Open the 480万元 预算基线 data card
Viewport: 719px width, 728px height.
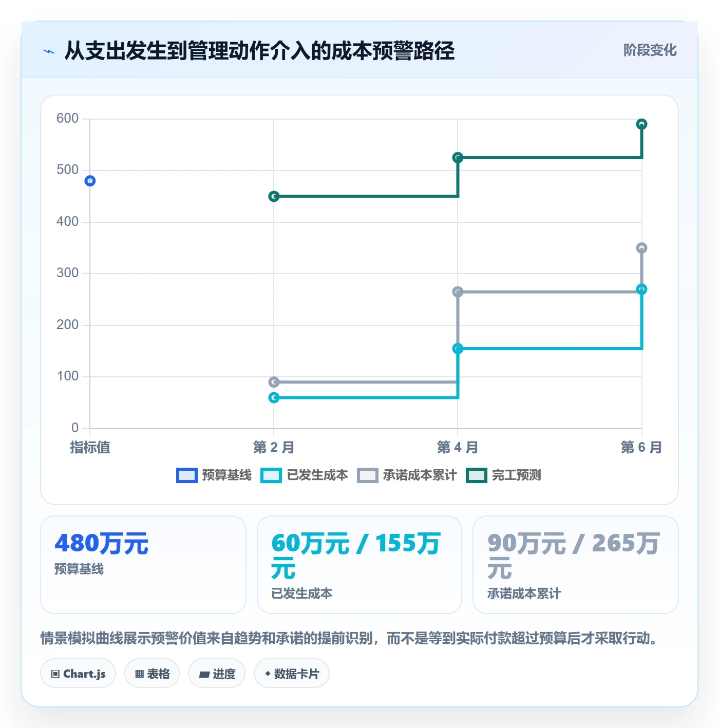(143, 565)
